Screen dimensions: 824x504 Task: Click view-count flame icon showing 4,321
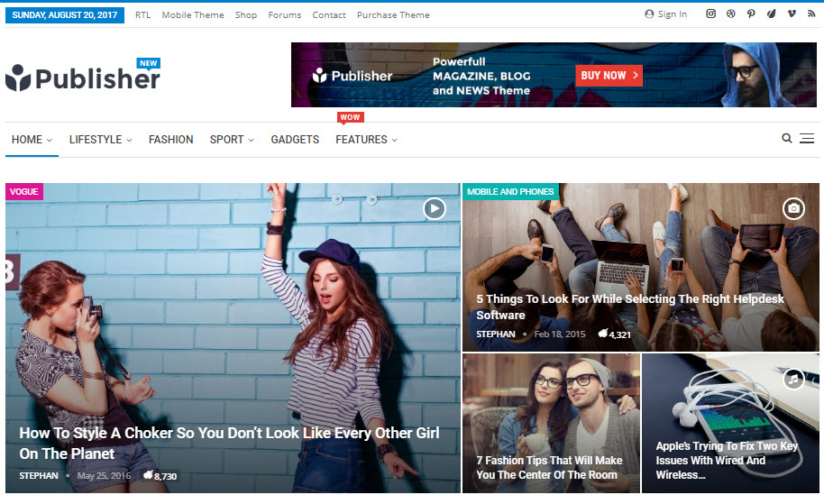point(603,334)
